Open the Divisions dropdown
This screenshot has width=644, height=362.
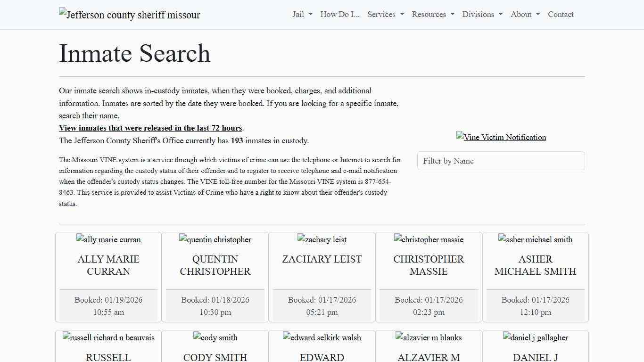[482, 15]
